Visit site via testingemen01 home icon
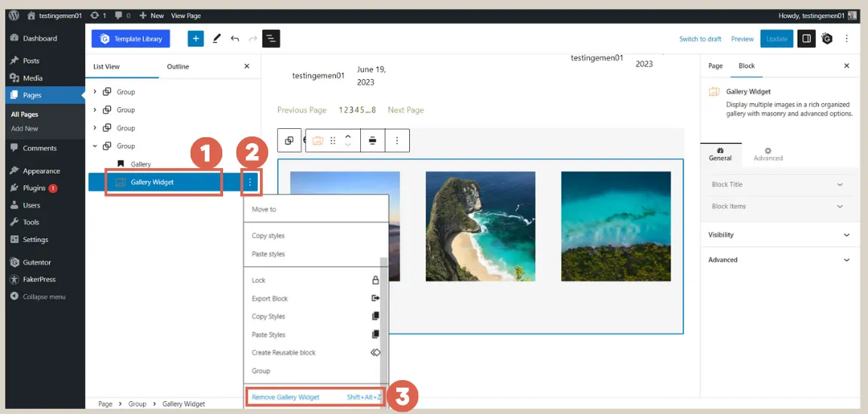The width and height of the screenshot is (868, 414). pyautogui.click(x=54, y=16)
